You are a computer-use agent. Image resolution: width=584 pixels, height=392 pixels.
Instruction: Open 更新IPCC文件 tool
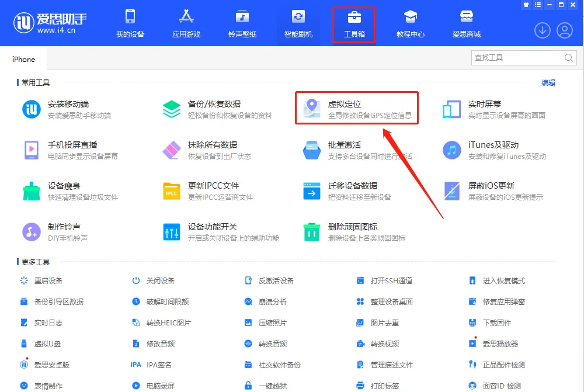click(x=208, y=191)
